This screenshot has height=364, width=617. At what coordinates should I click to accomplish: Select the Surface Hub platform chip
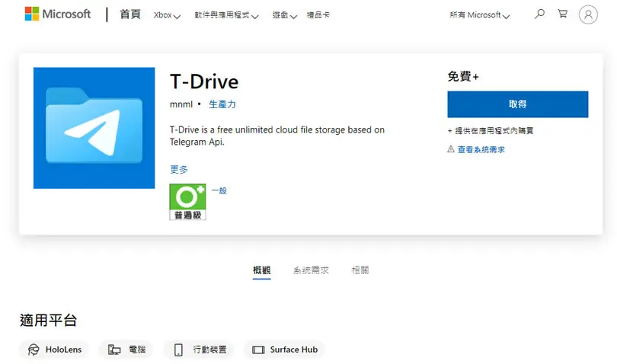tap(284, 350)
